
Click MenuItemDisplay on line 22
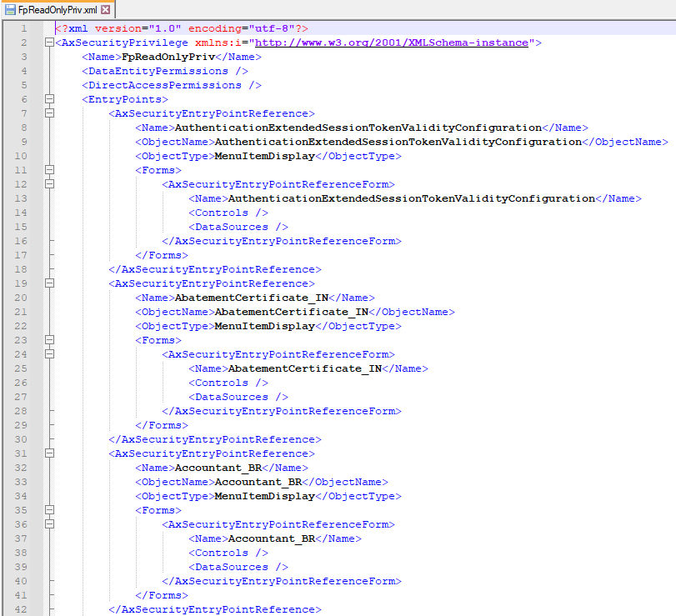265,326
